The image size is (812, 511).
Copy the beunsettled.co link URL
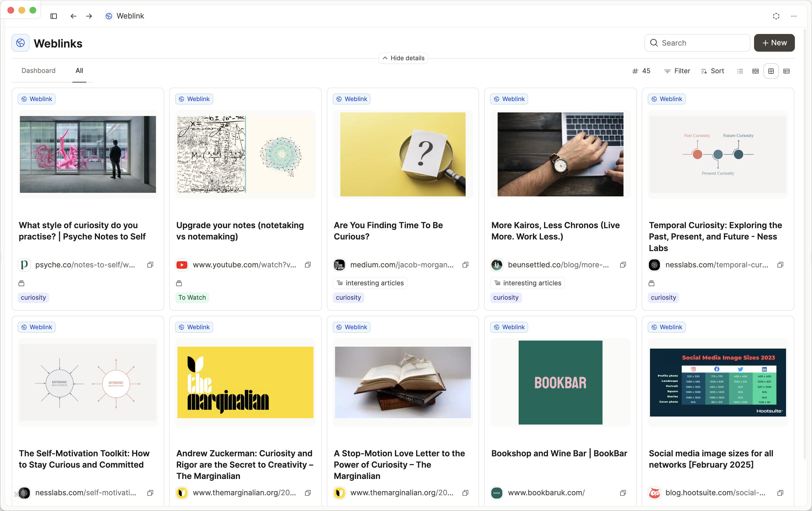[x=623, y=265]
